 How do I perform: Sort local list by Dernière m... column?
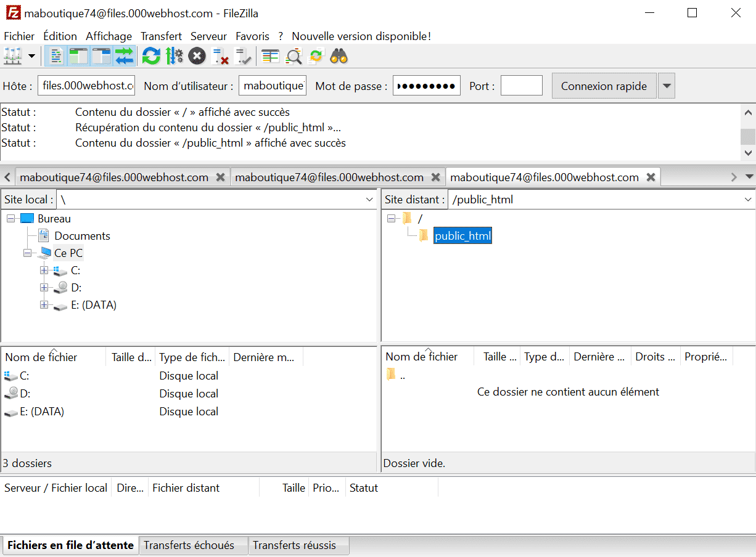pos(266,357)
